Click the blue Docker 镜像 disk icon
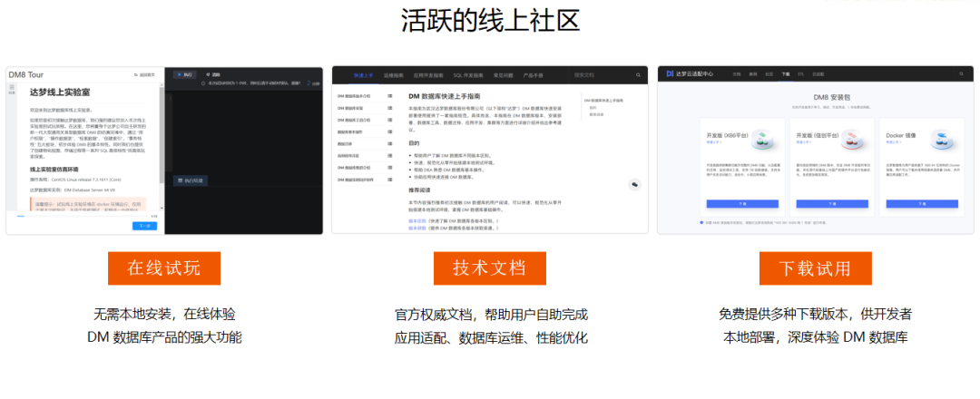Image resolution: width=980 pixels, height=399 pixels. click(941, 140)
